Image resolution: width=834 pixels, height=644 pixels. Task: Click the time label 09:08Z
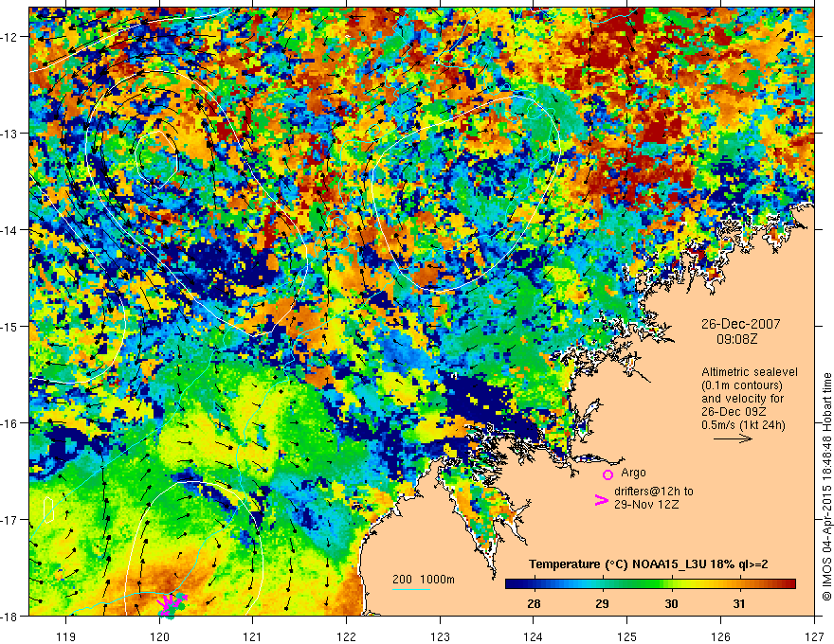[736, 339]
